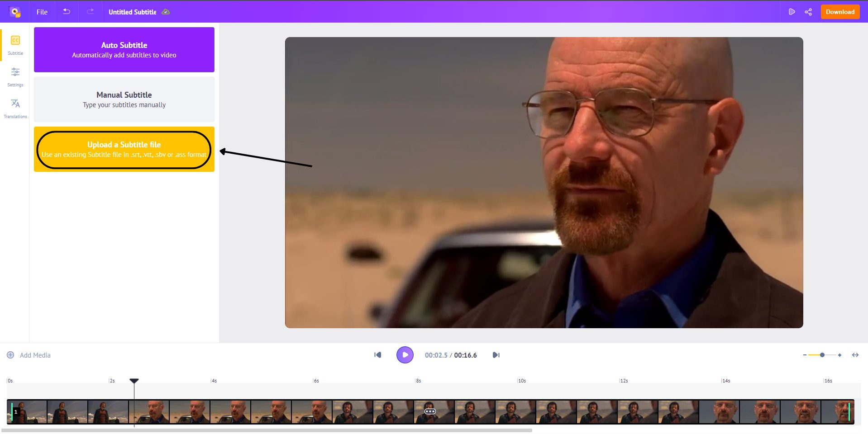The height and width of the screenshot is (434, 868).
Task: Check the cloud saved status icon
Action: coord(166,12)
